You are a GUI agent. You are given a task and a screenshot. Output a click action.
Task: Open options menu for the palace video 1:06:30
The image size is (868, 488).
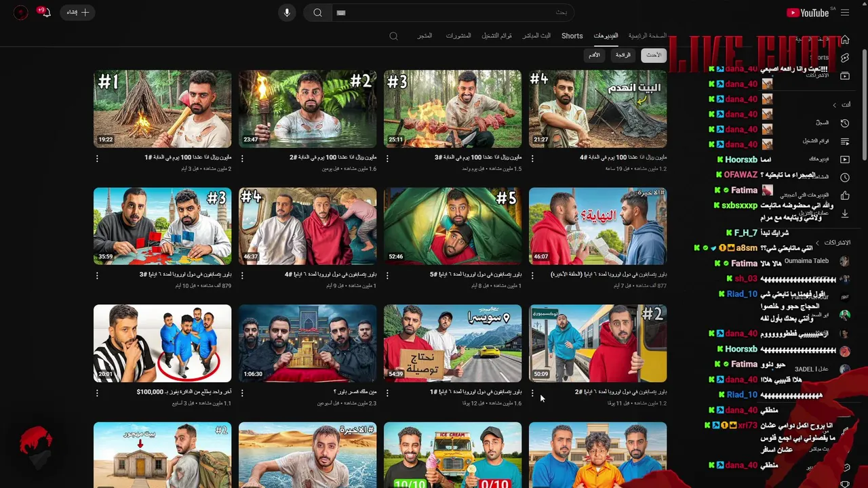pos(242,393)
